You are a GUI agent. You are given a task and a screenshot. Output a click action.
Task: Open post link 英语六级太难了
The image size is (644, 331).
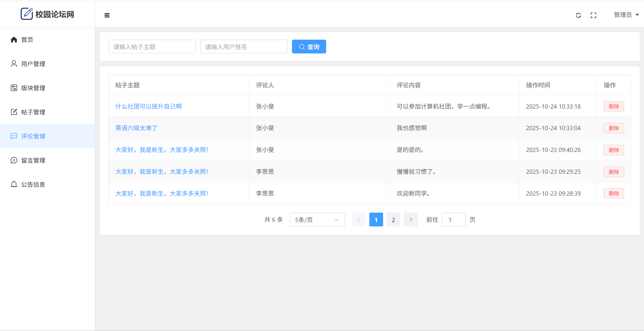[x=136, y=128]
